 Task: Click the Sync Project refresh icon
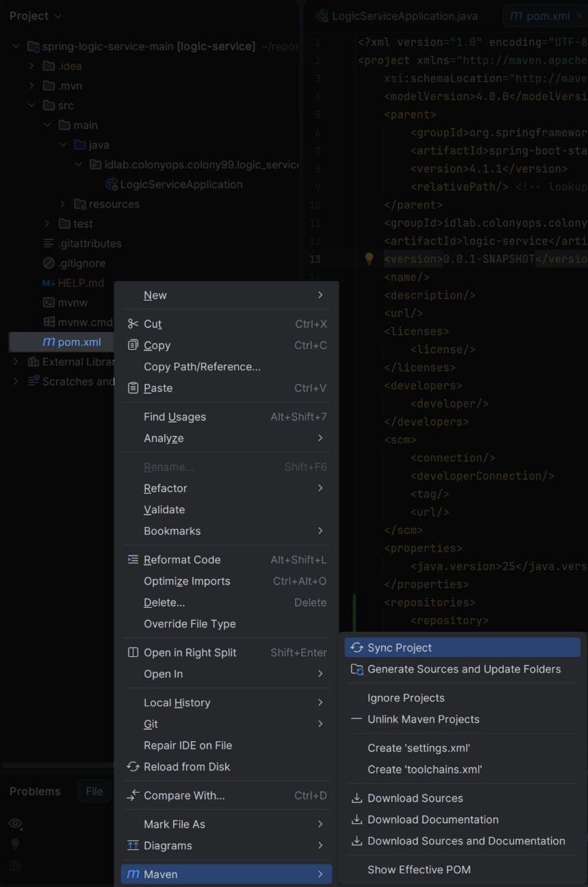coord(356,647)
